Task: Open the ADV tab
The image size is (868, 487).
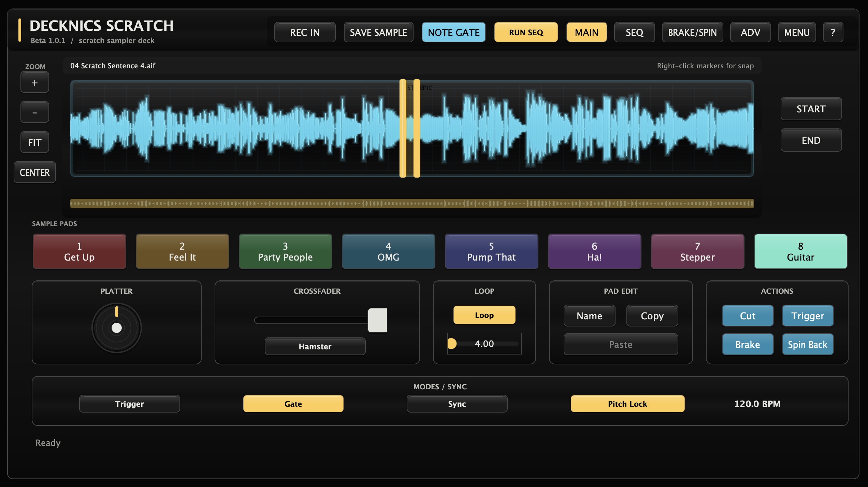Action: tap(750, 32)
